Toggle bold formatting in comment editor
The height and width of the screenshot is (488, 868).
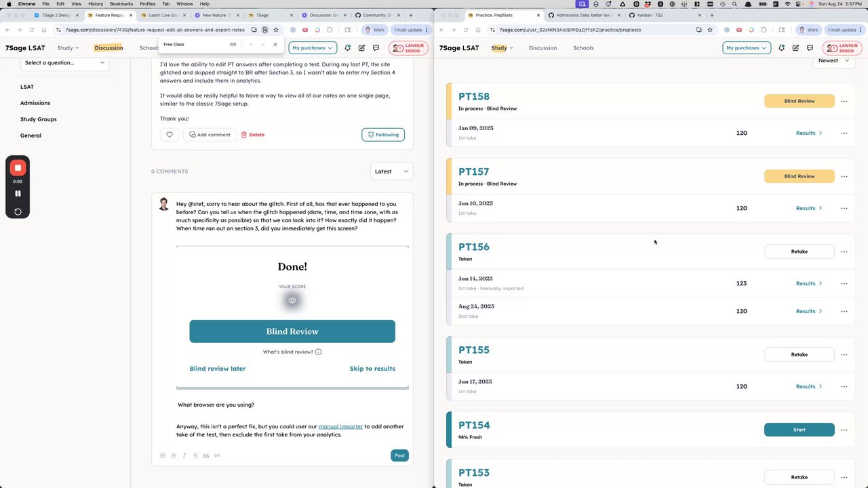tap(174, 455)
